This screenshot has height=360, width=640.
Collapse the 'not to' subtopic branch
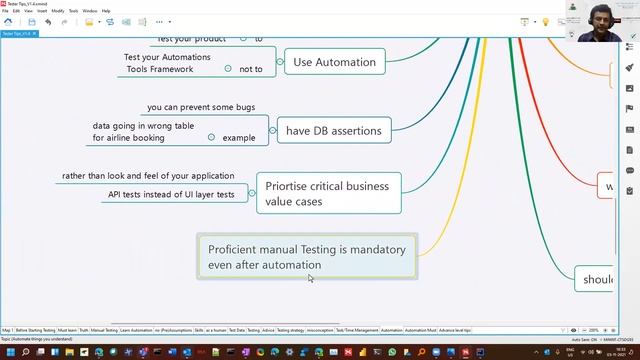[x=228, y=69]
